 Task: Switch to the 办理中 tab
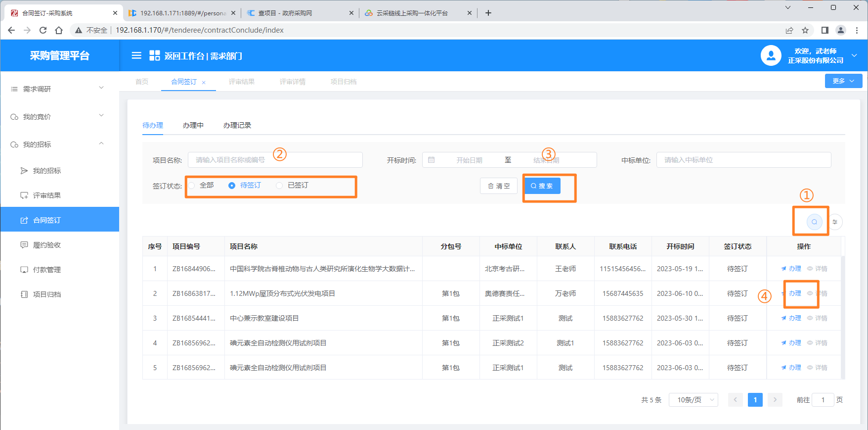(x=193, y=125)
